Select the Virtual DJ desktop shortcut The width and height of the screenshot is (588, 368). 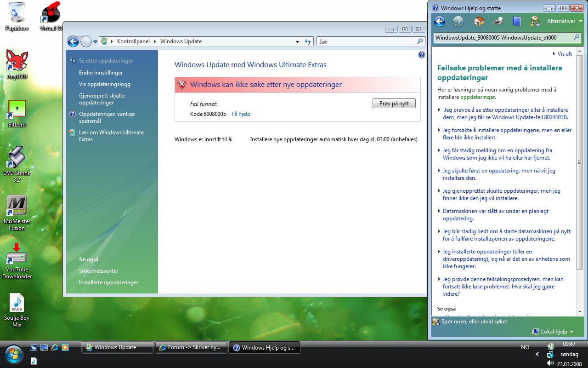coord(51,17)
